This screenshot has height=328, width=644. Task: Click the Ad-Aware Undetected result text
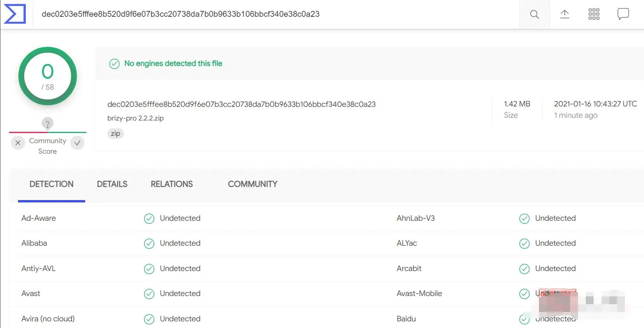[x=180, y=218]
